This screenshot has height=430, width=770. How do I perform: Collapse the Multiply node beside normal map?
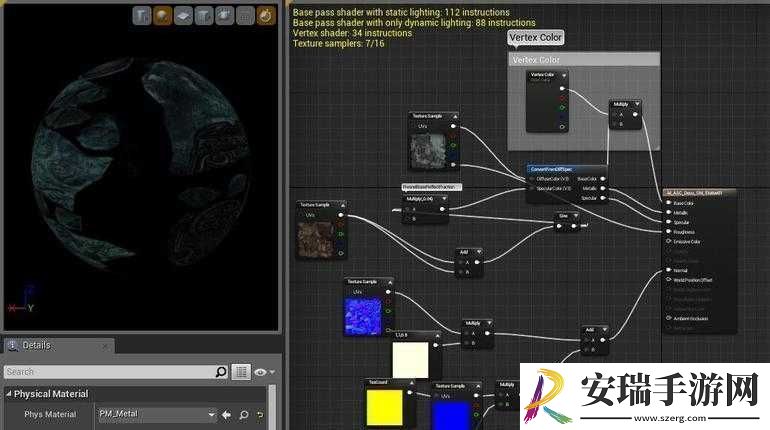point(489,323)
